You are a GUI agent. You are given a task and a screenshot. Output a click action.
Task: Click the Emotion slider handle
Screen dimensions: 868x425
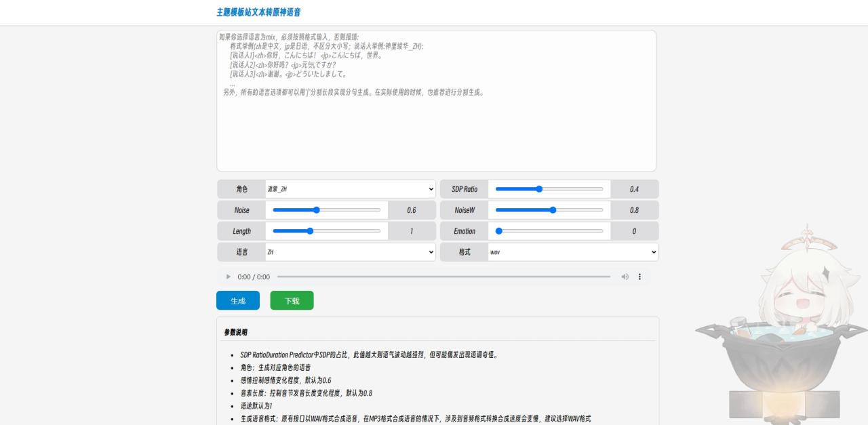pos(499,231)
